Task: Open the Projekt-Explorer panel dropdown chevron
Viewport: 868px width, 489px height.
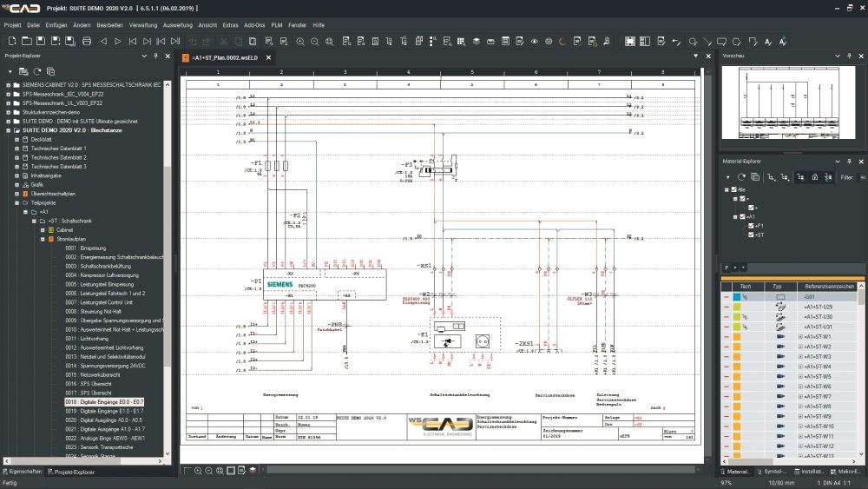Action: (144, 56)
